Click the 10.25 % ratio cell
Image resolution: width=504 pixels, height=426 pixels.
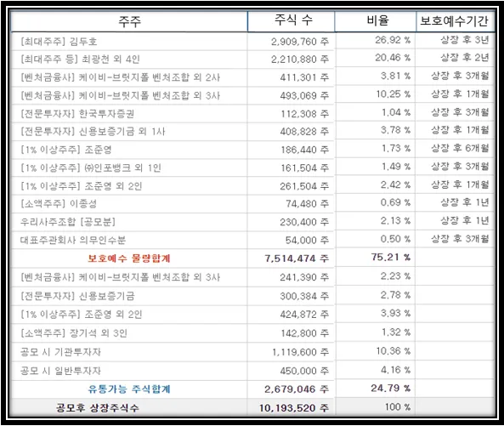394,94
